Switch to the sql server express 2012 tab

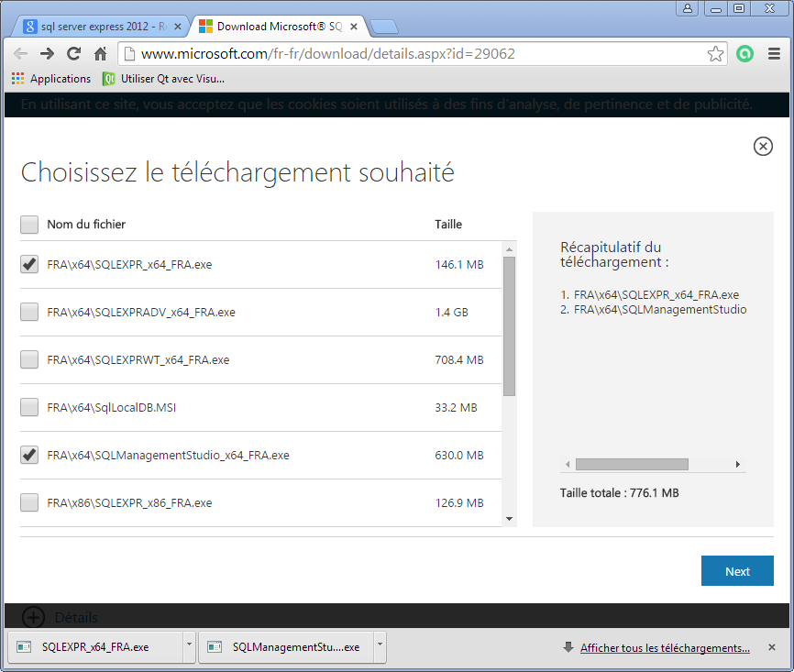[101, 26]
